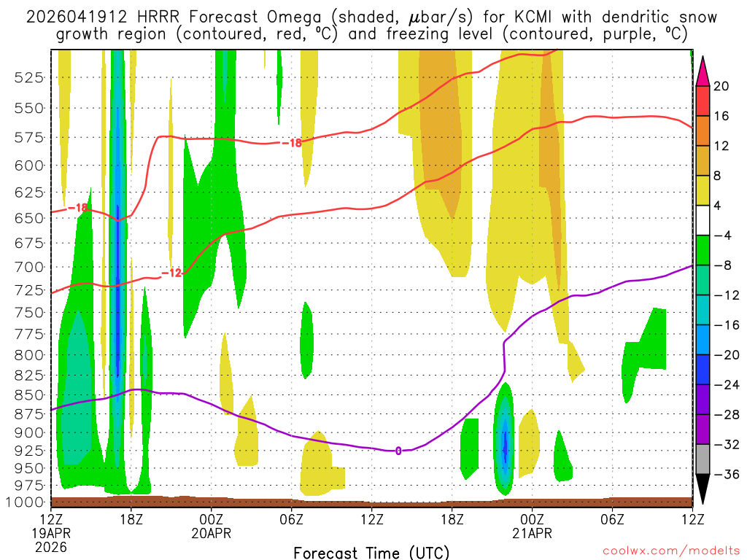
Task: Click the 06Z label on 20APR
Action: pos(292,519)
